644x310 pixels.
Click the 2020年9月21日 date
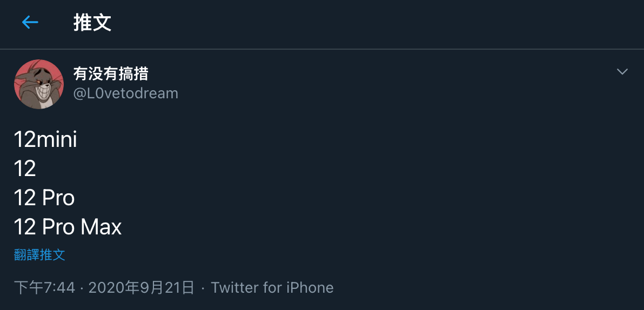(x=141, y=287)
